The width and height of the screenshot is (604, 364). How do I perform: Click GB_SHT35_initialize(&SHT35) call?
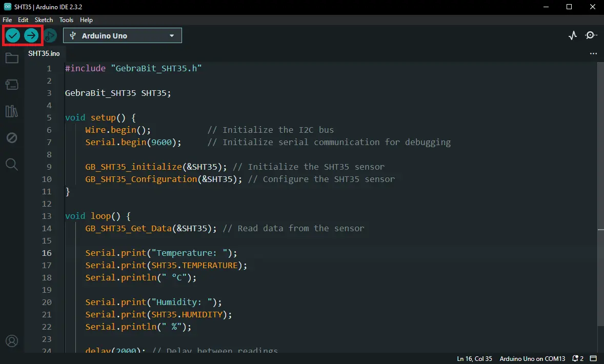(x=156, y=167)
